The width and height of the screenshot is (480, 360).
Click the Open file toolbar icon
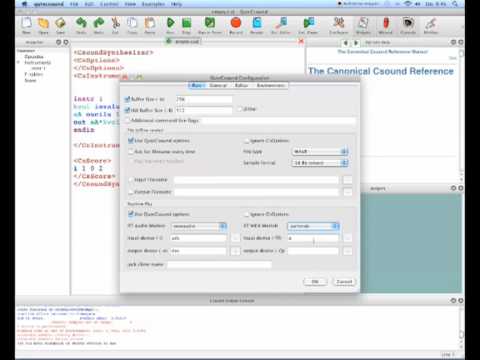pos(43,23)
